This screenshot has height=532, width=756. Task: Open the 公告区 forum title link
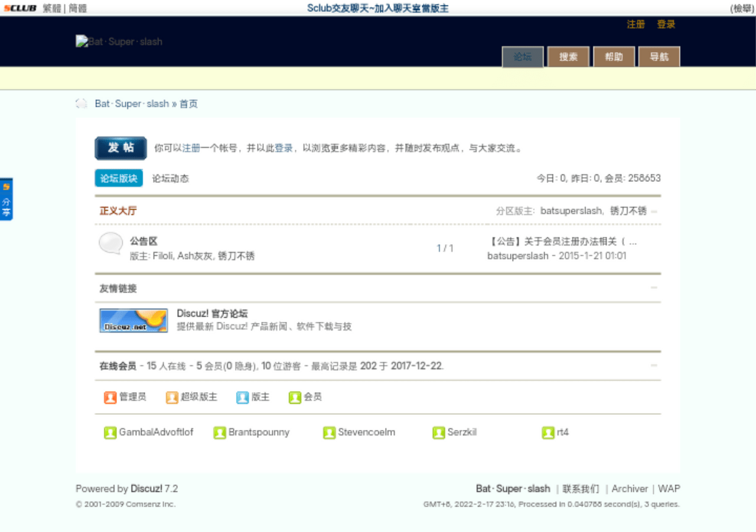144,241
